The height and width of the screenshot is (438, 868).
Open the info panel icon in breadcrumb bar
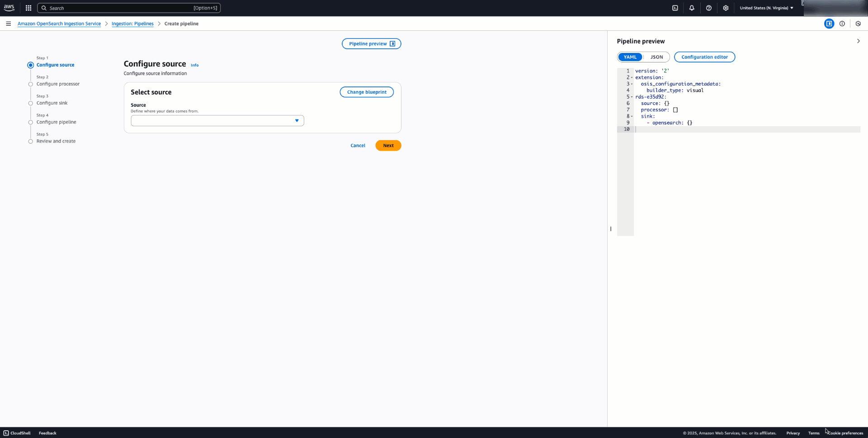point(842,24)
